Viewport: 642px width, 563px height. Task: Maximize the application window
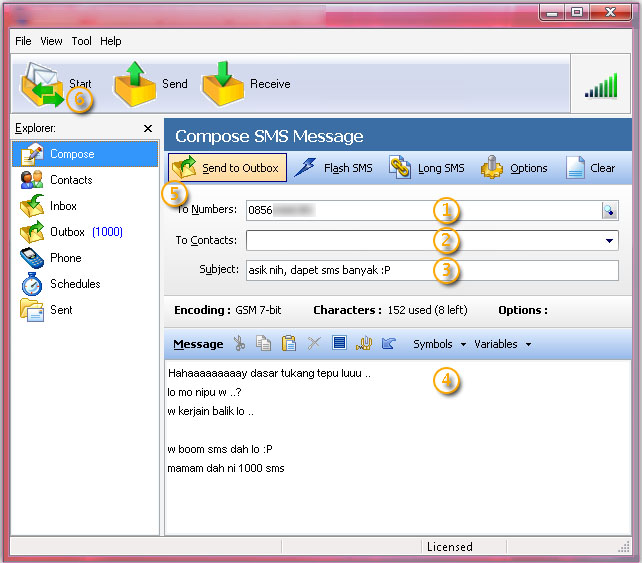576,12
